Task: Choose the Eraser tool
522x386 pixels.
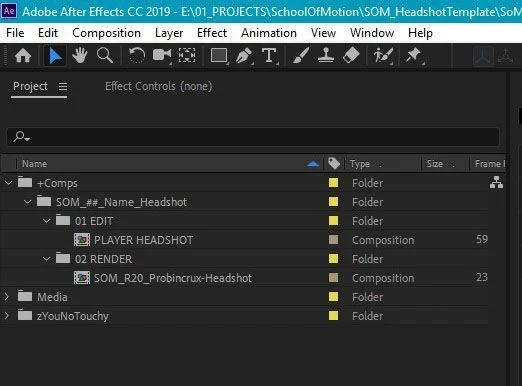Action: pyautogui.click(x=351, y=56)
